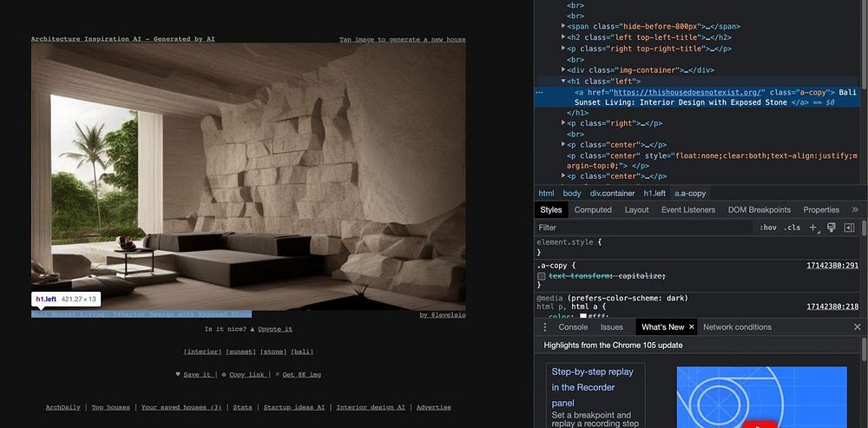Open the Startup ideas AI link
The height and width of the screenshot is (428, 868).
coord(294,407)
